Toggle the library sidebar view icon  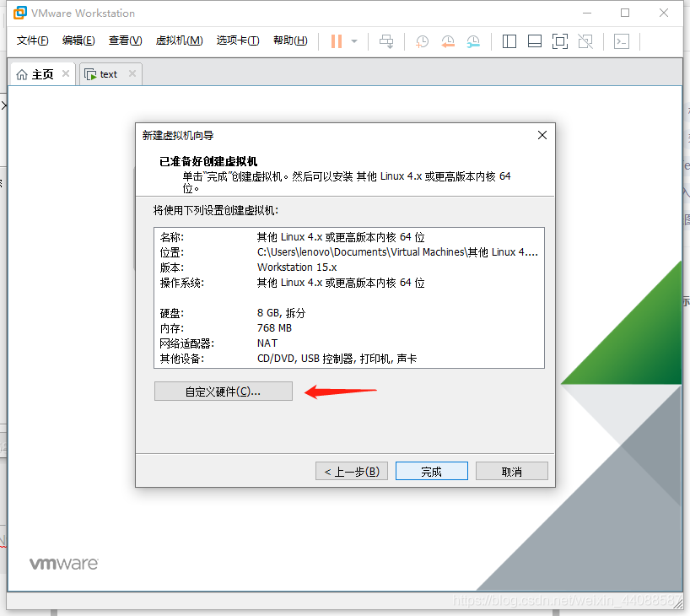click(x=509, y=41)
